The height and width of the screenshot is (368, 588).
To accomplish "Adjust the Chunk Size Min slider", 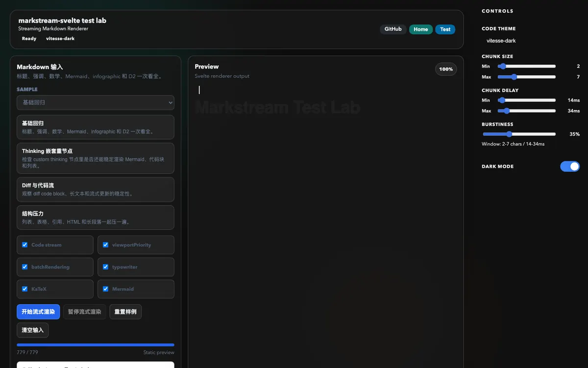I will tap(527, 66).
